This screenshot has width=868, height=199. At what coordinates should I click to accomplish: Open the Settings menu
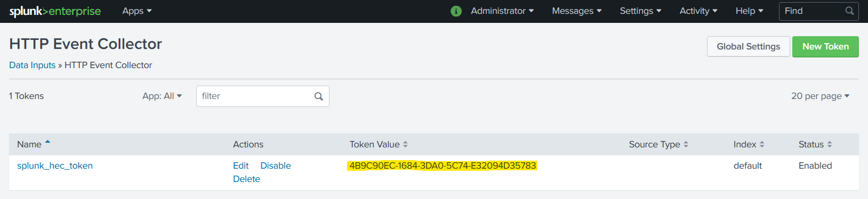tap(640, 11)
